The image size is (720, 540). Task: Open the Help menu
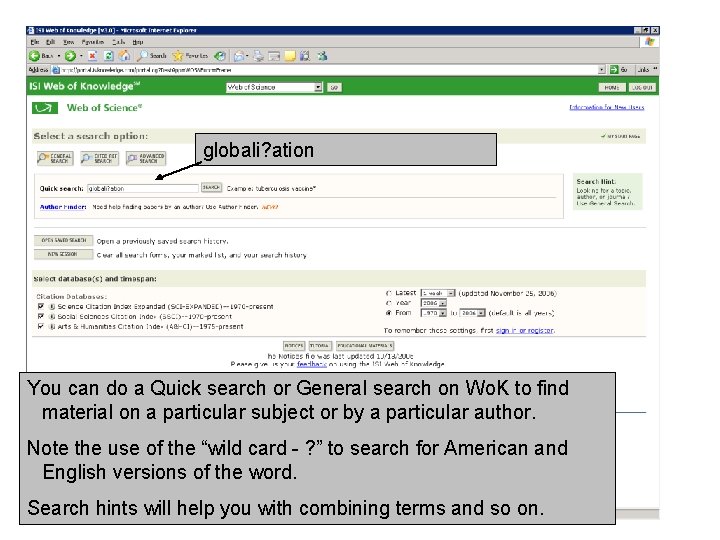(138, 42)
